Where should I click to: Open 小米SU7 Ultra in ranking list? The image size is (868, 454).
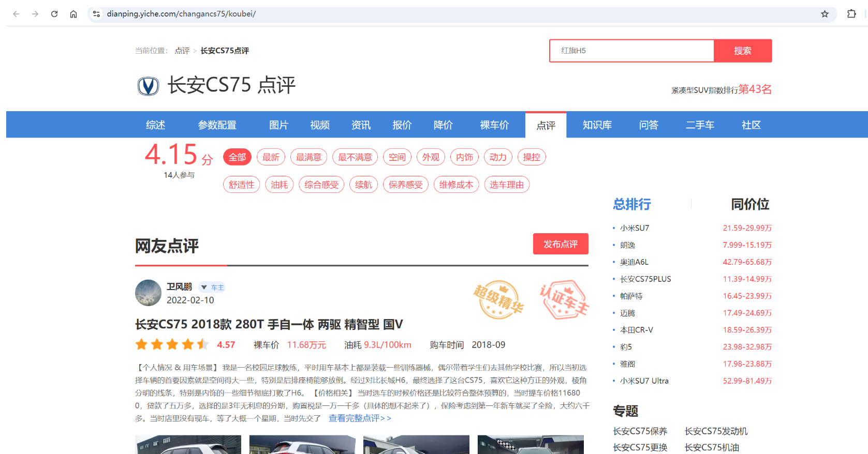coord(644,381)
